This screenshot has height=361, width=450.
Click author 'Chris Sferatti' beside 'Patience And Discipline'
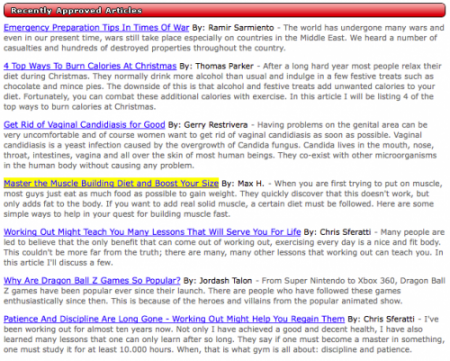coord(389,319)
